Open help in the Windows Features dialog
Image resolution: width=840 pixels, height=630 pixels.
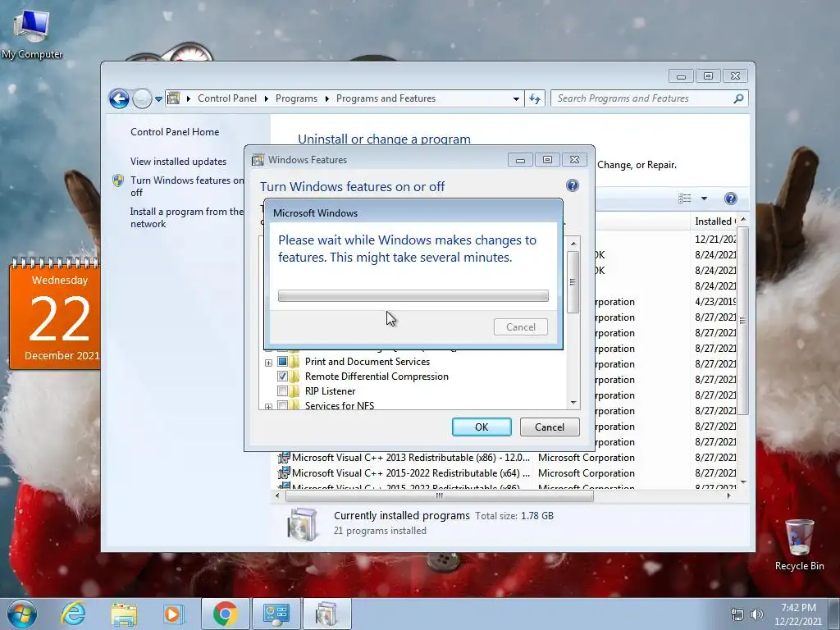tap(572, 185)
